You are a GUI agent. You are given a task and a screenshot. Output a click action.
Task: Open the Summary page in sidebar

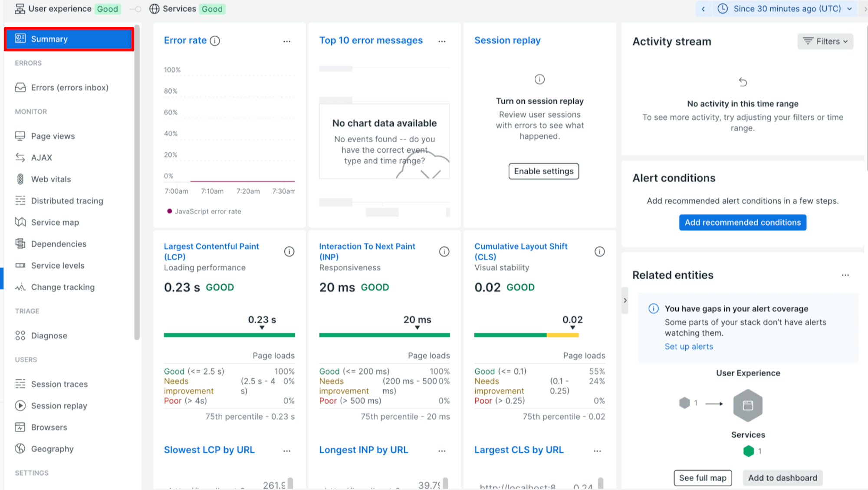69,39
